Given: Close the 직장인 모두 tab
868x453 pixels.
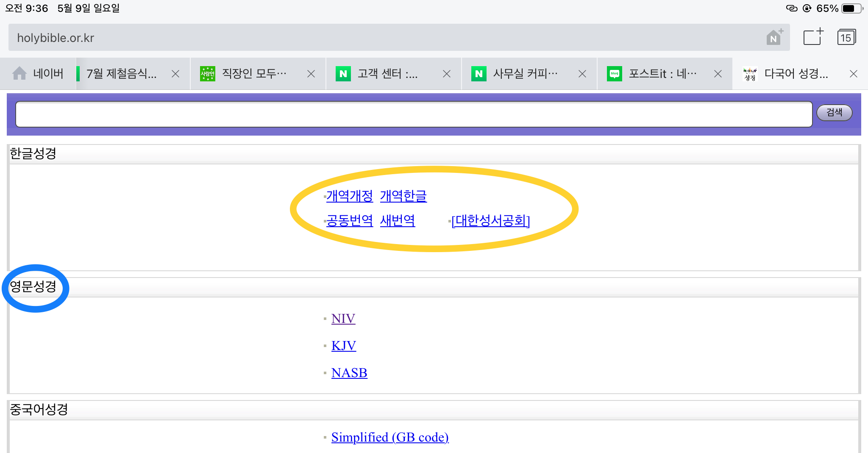Looking at the screenshot, I should click(x=311, y=74).
